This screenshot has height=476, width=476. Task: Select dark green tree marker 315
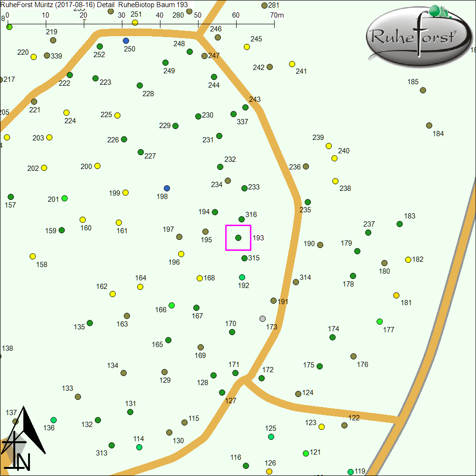point(244,258)
